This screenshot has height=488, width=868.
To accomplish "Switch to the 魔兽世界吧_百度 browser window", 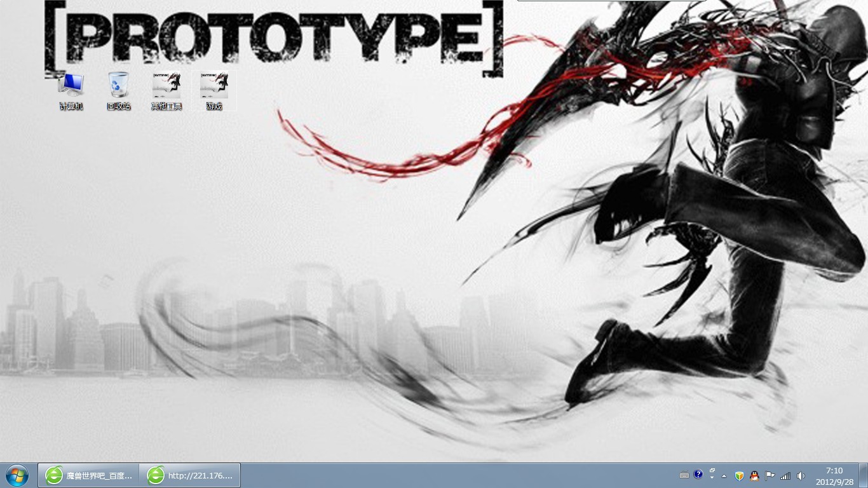I will coord(88,475).
